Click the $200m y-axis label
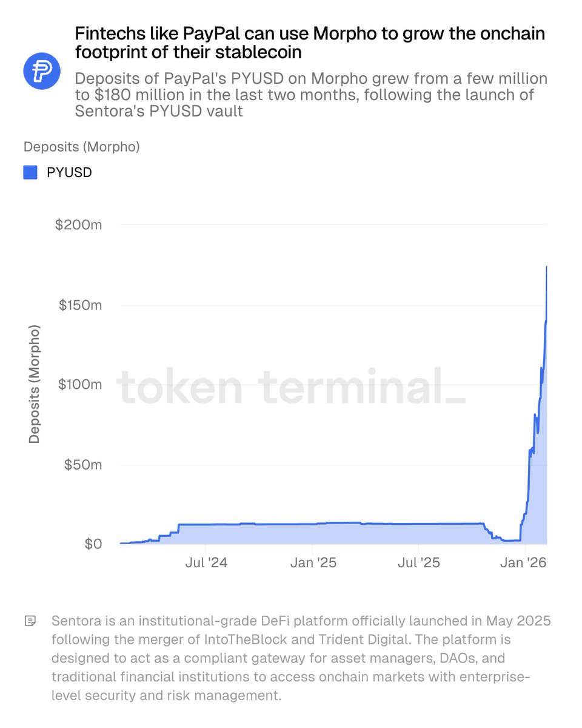 tap(78, 224)
